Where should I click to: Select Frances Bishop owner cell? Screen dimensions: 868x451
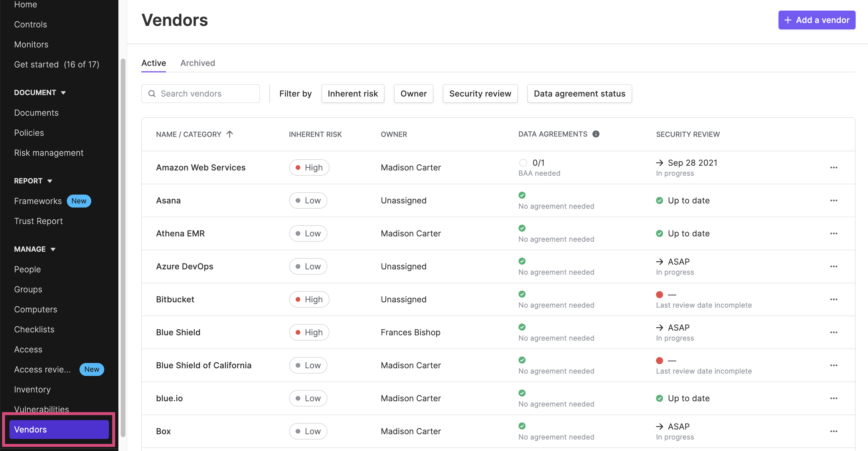coord(410,332)
